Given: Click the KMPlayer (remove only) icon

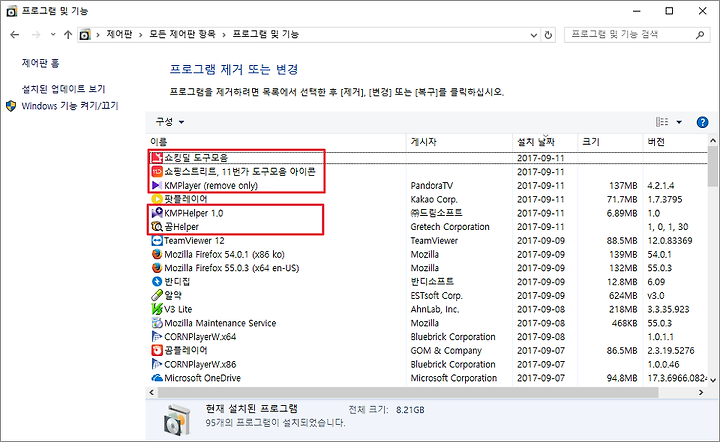Looking at the screenshot, I should (157, 185).
